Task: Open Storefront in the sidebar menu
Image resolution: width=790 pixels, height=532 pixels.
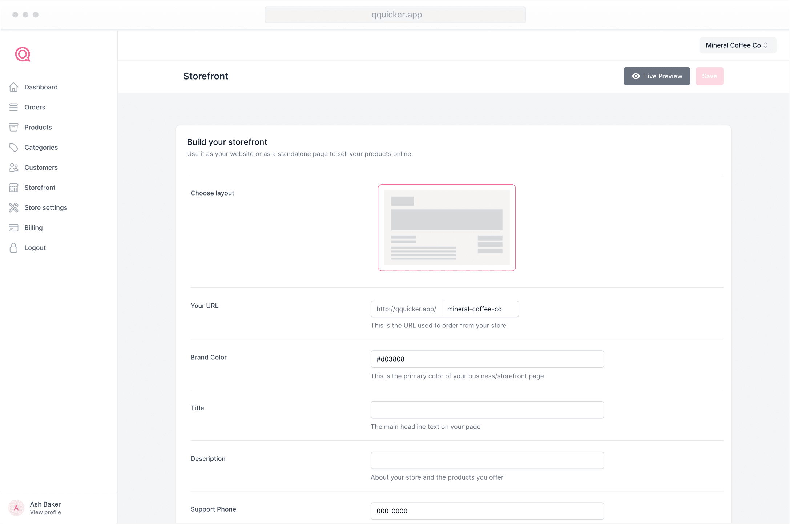Action: [40, 188]
